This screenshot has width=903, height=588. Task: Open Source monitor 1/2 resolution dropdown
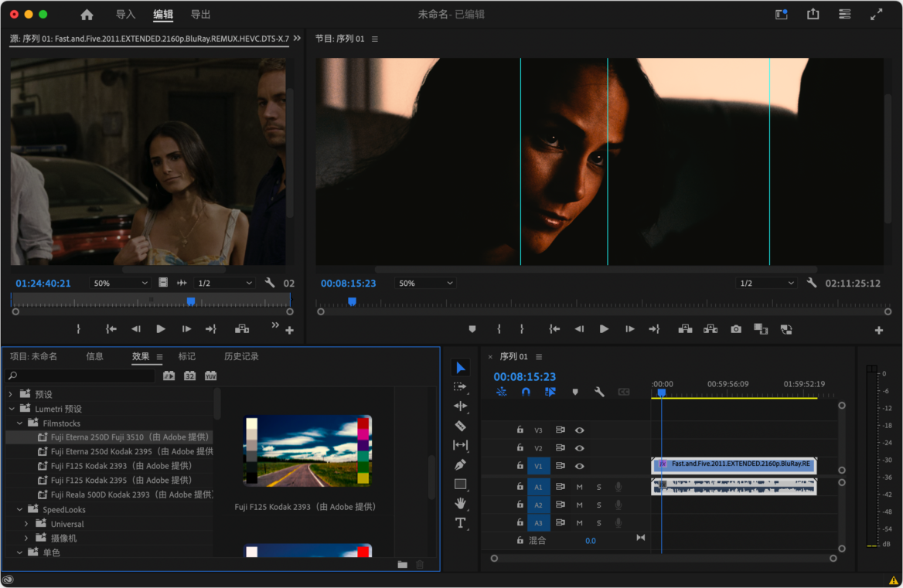(x=225, y=283)
